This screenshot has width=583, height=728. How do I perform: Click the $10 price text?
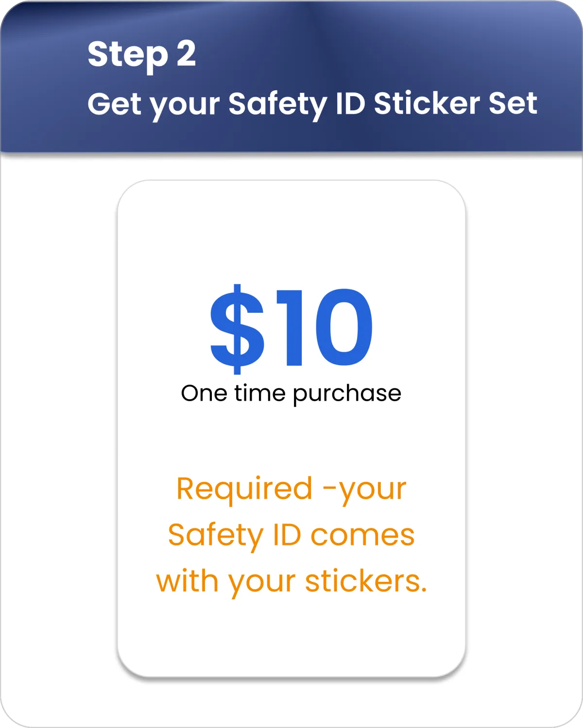coord(291,329)
